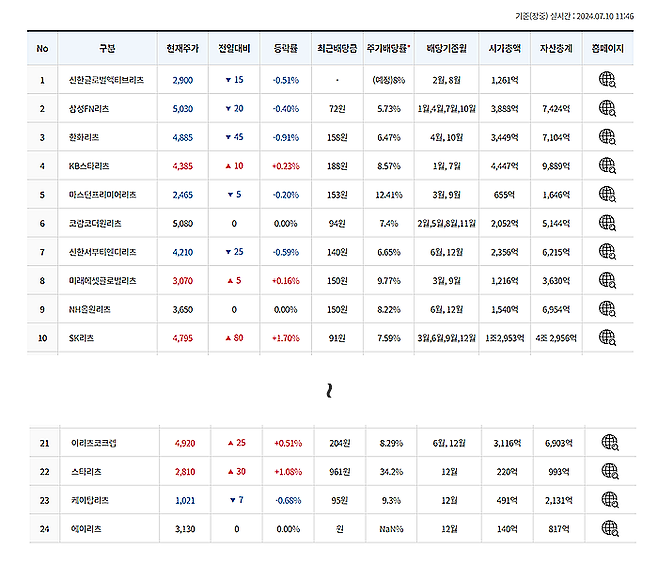Sort by the 등락률 column header
Viewport: 658px width, 564px height.
pyautogui.click(x=285, y=48)
